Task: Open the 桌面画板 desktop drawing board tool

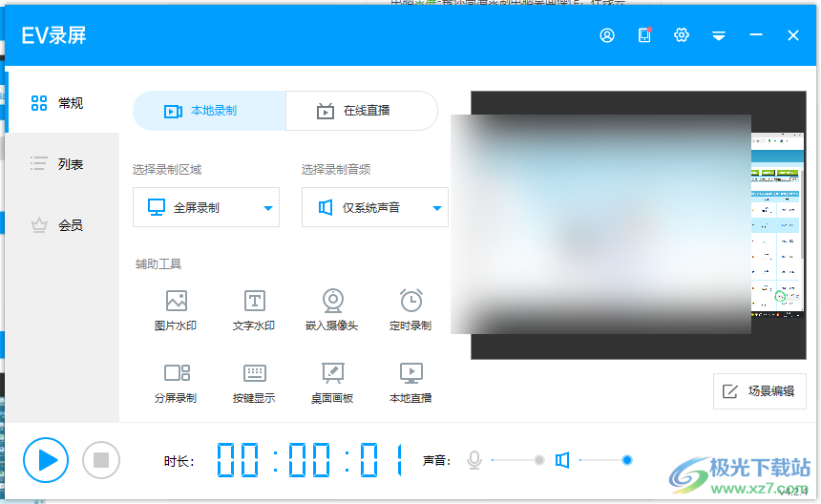Action: [332, 383]
